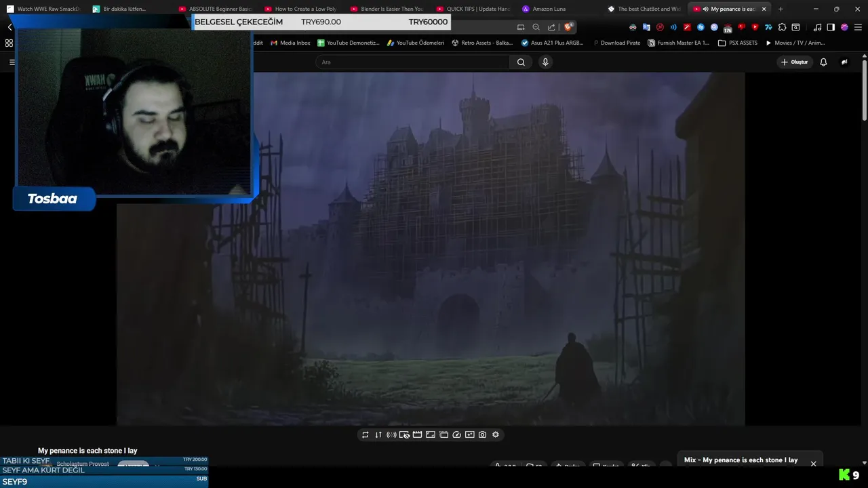Click the music note media control icon

(817, 27)
